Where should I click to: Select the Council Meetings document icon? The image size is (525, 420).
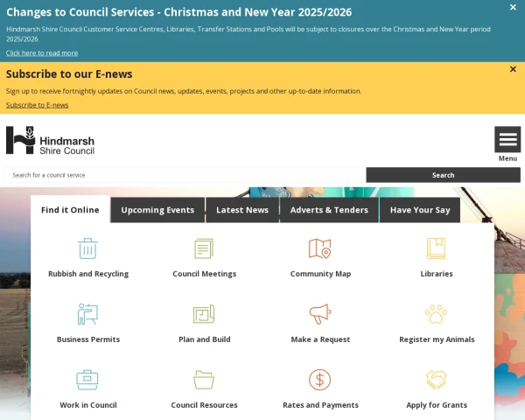pyautogui.click(x=204, y=248)
